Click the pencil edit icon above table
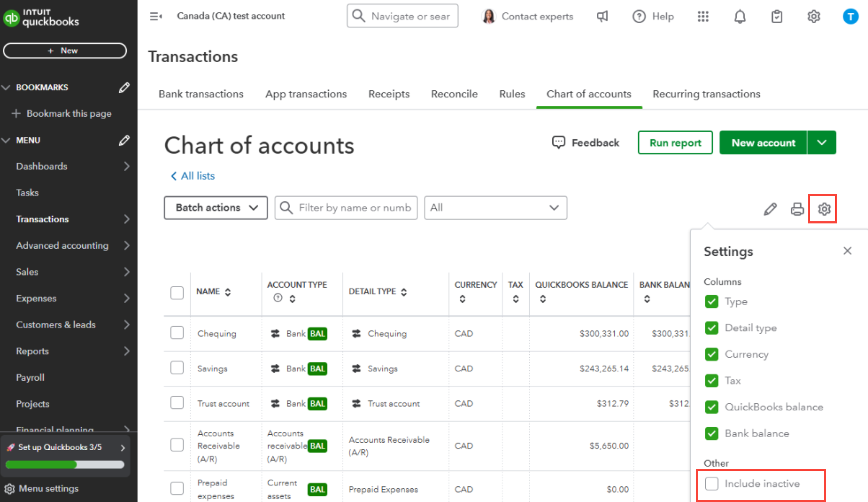The height and width of the screenshot is (502, 868). coord(770,209)
